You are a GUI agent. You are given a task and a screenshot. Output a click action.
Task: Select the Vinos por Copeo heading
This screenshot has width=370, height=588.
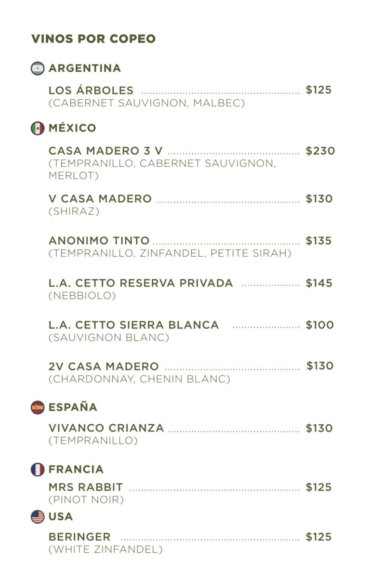(x=93, y=39)
